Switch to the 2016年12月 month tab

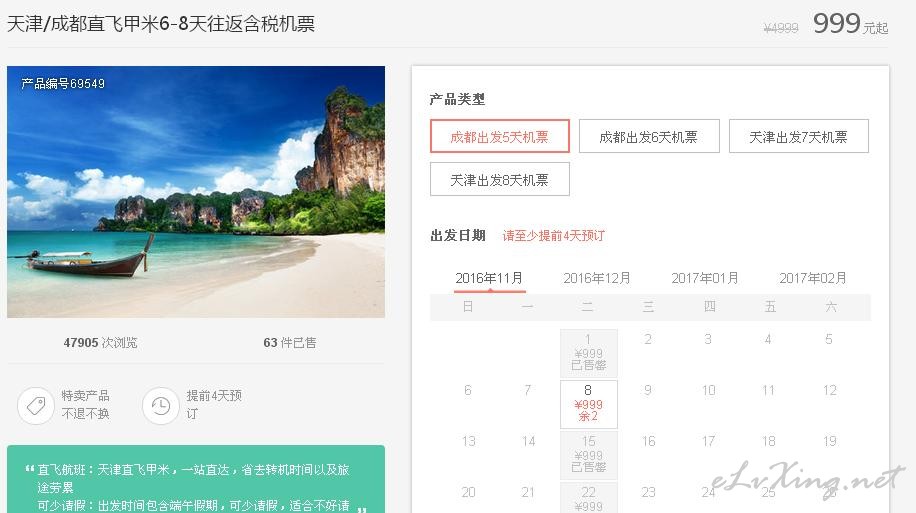pyautogui.click(x=597, y=278)
